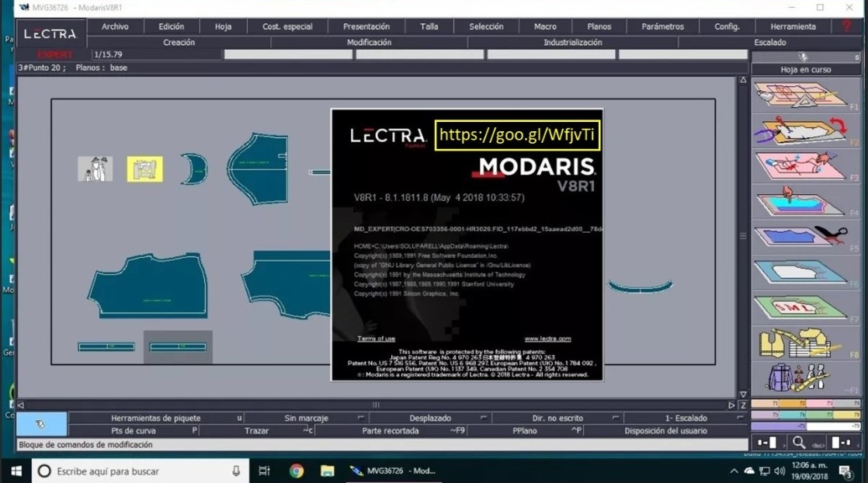The width and height of the screenshot is (868, 483).
Task: Open Google Chrome from the taskbar
Action: tap(296, 471)
